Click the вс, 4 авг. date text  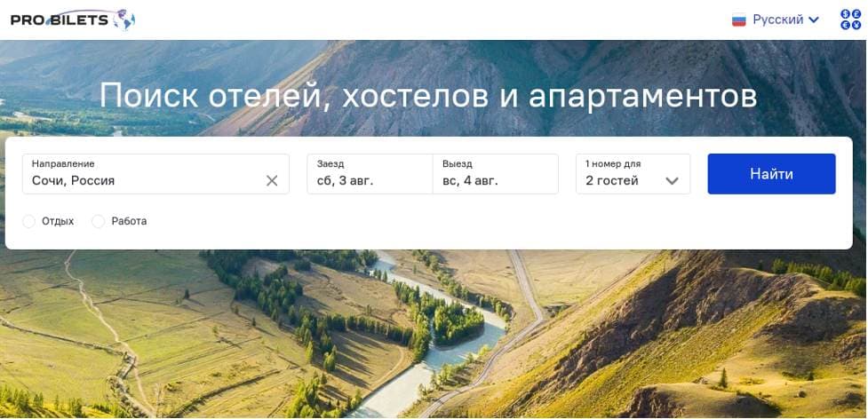click(470, 181)
